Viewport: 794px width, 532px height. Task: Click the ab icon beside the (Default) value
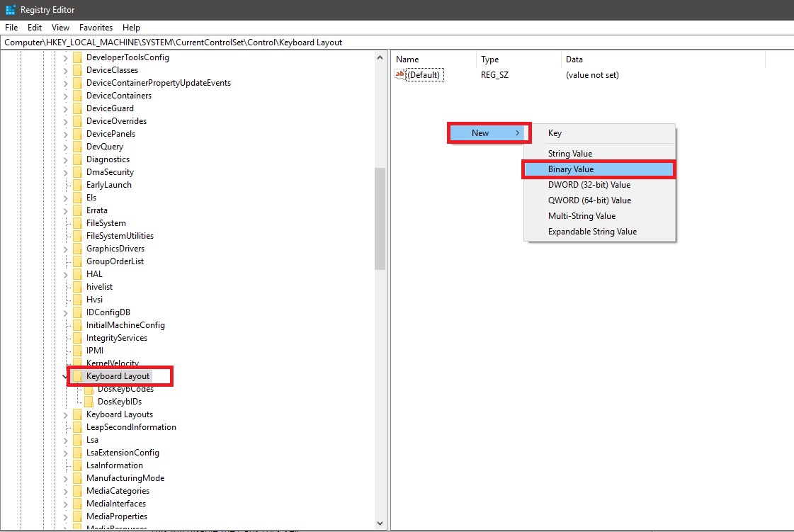[x=399, y=74]
